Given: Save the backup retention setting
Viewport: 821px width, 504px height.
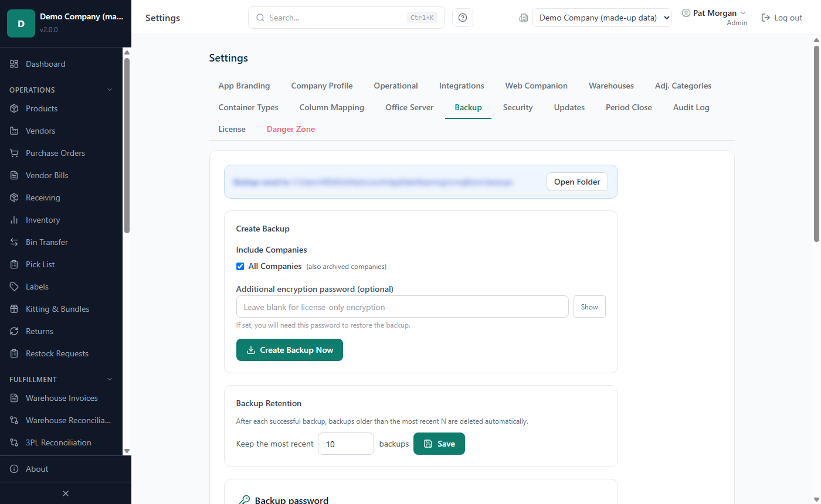Looking at the screenshot, I should point(439,444).
